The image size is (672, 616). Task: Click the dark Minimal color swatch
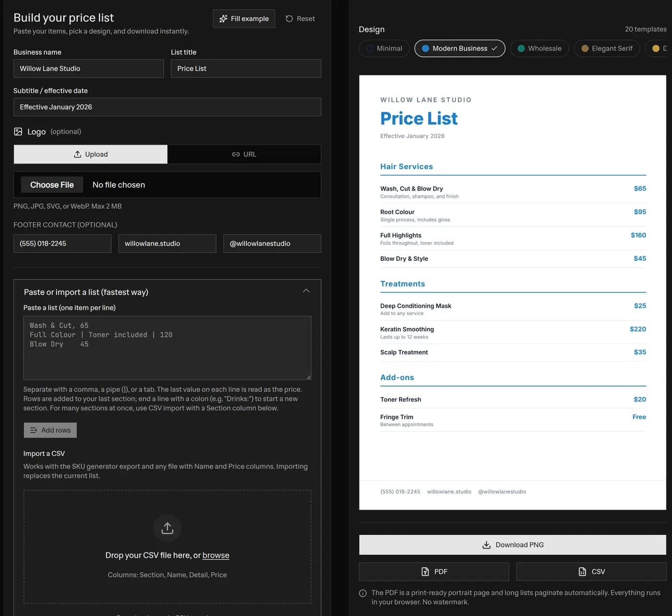[370, 48]
